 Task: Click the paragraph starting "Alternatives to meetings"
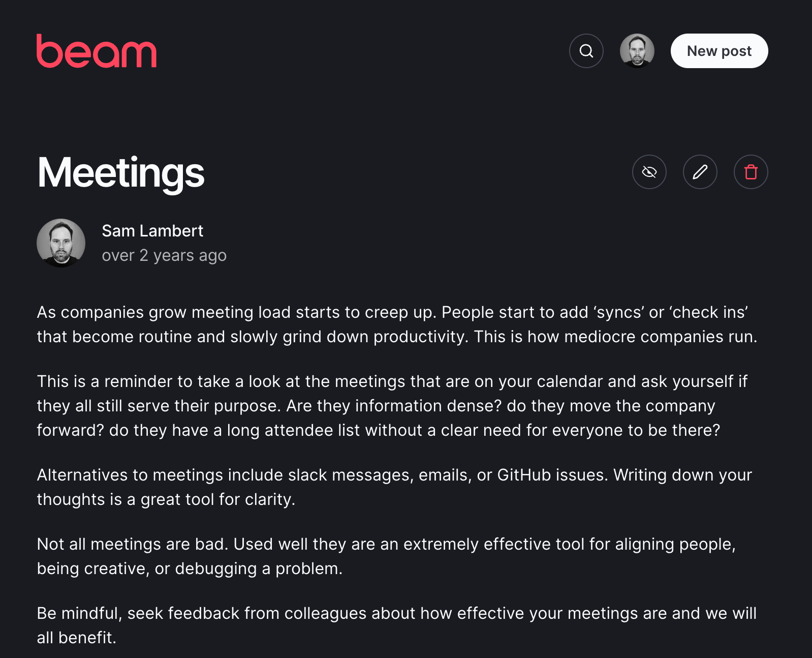tap(394, 487)
